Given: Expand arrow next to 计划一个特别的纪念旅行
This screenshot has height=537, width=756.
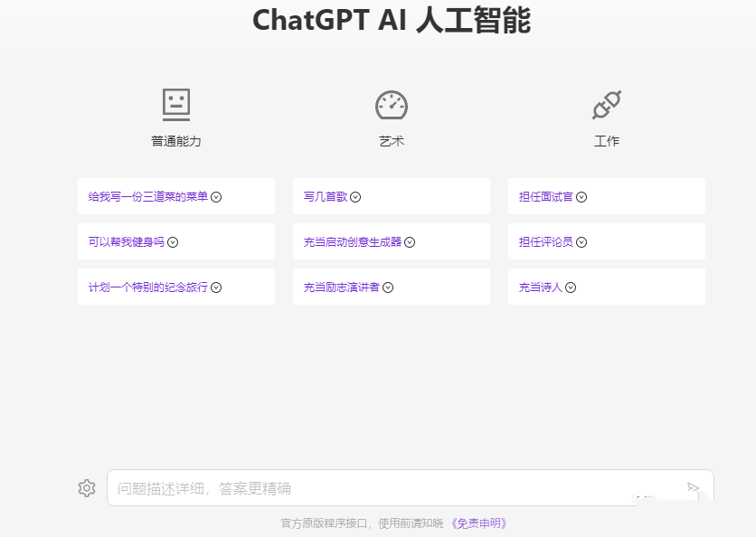Looking at the screenshot, I should [x=216, y=287].
